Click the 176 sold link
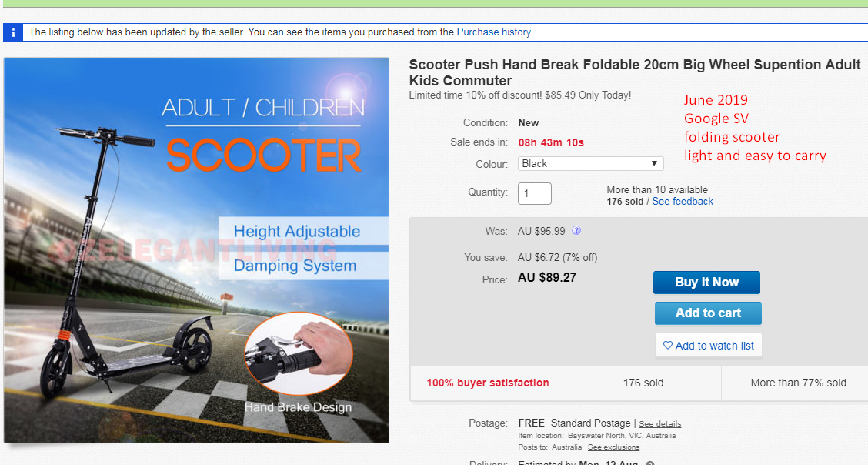 (x=625, y=202)
